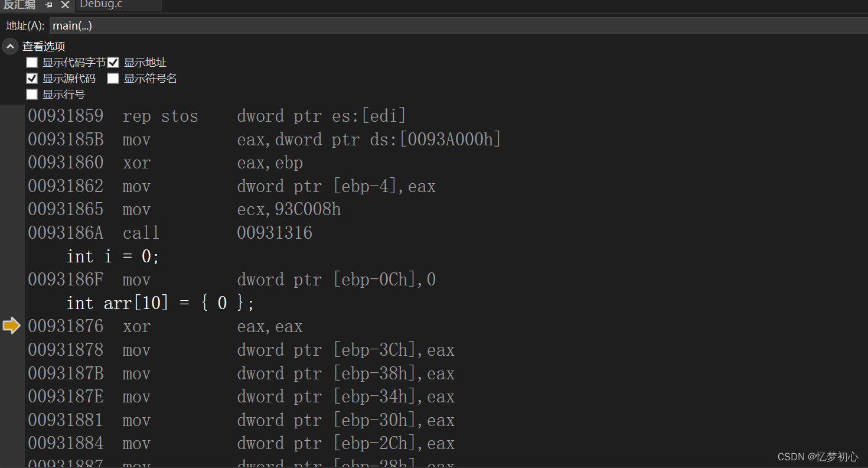Click the main(...) address input field
Image resolution: width=868 pixels, height=468 pixels.
[x=458, y=25]
